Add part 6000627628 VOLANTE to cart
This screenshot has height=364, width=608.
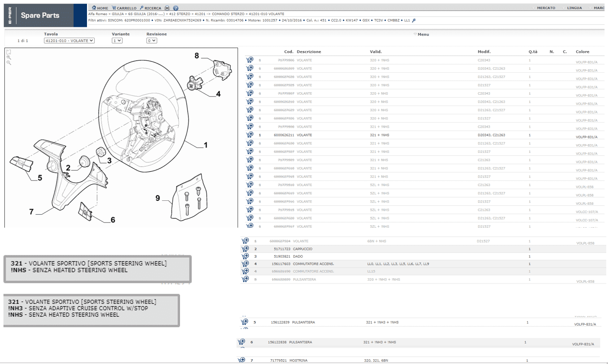[x=250, y=77]
